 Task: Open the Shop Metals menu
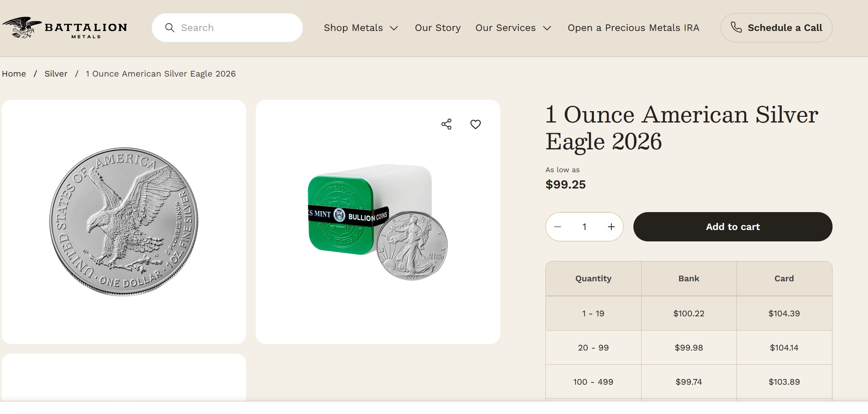point(353,28)
